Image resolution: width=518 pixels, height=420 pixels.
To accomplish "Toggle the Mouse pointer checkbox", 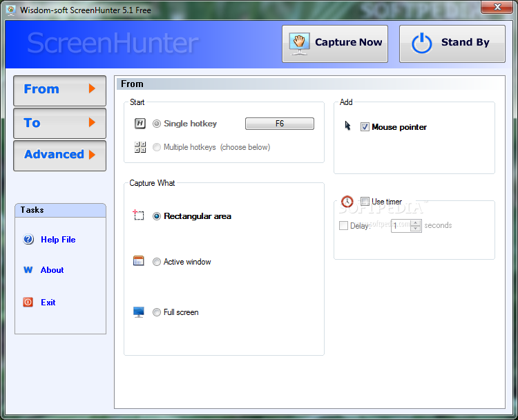I will 365,127.
